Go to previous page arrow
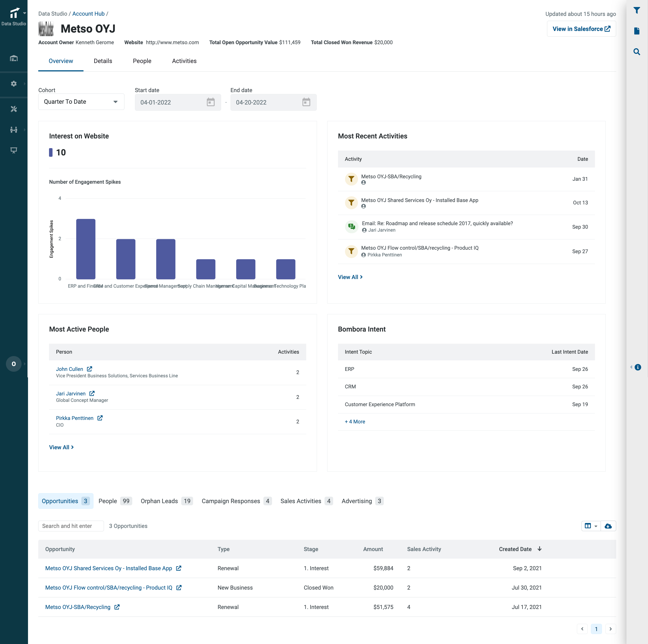The height and width of the screenshot is (644, 648). click(582, 629)
